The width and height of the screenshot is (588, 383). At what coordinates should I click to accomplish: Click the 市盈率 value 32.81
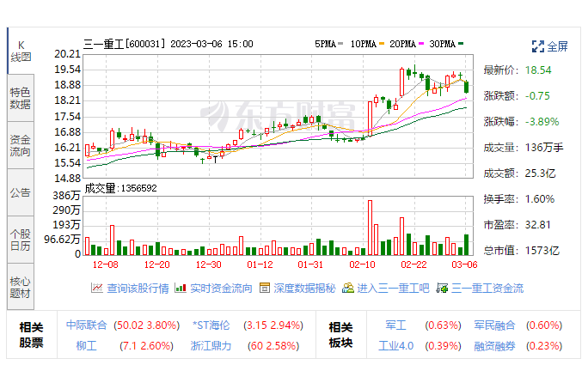538,225
